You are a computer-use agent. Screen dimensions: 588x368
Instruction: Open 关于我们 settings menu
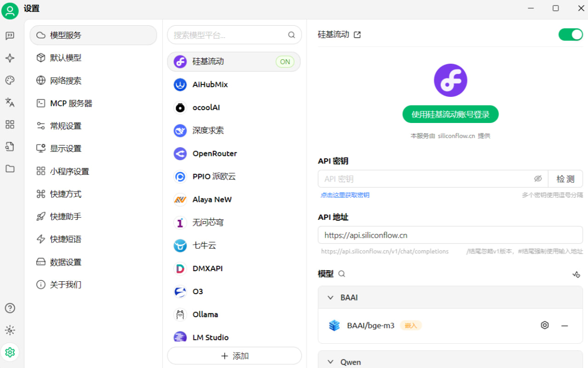click(x=93, y=284)
